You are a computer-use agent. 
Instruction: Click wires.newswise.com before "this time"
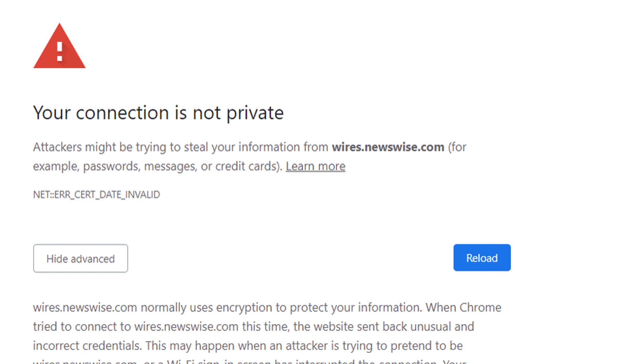186,327
